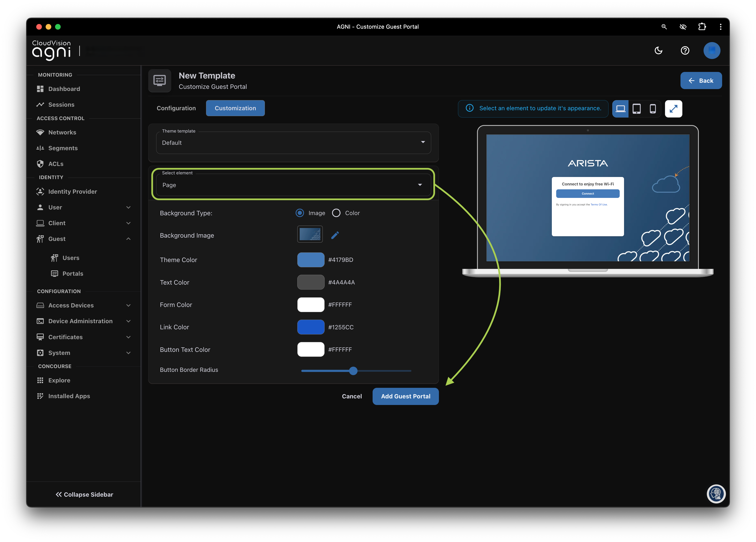Switch to dark mode moon icon
The image size is (756, 542).
pos(658,51)
